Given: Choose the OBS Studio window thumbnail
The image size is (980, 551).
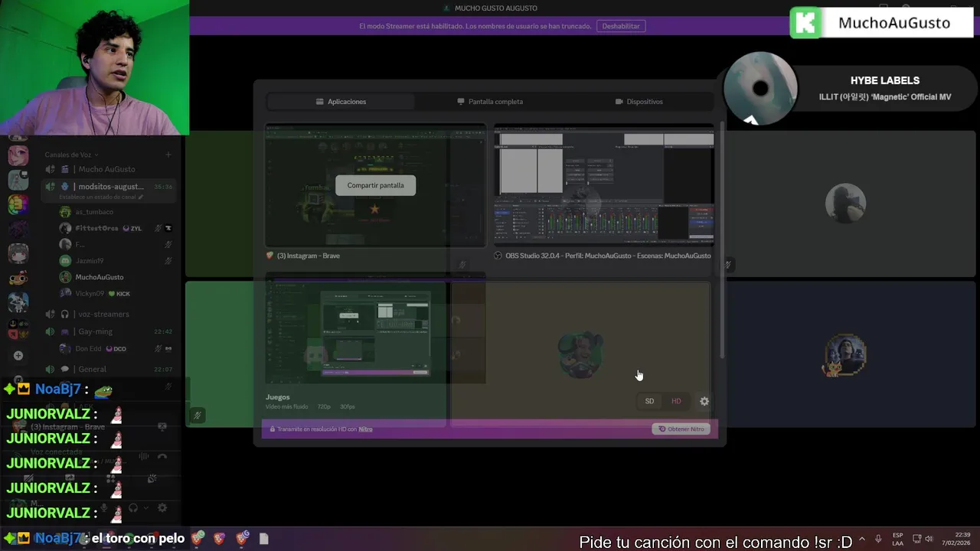Looking at the screenshot, I should [x=603, y=186].
